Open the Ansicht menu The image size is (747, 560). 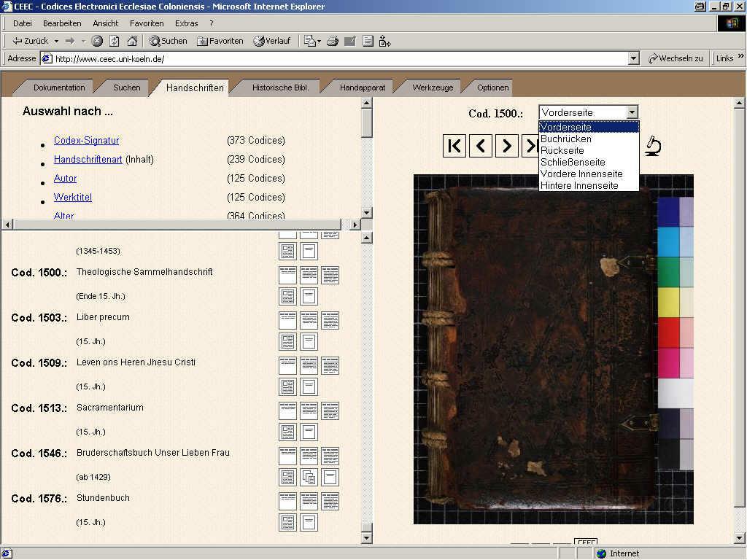(x=105, y=23)
